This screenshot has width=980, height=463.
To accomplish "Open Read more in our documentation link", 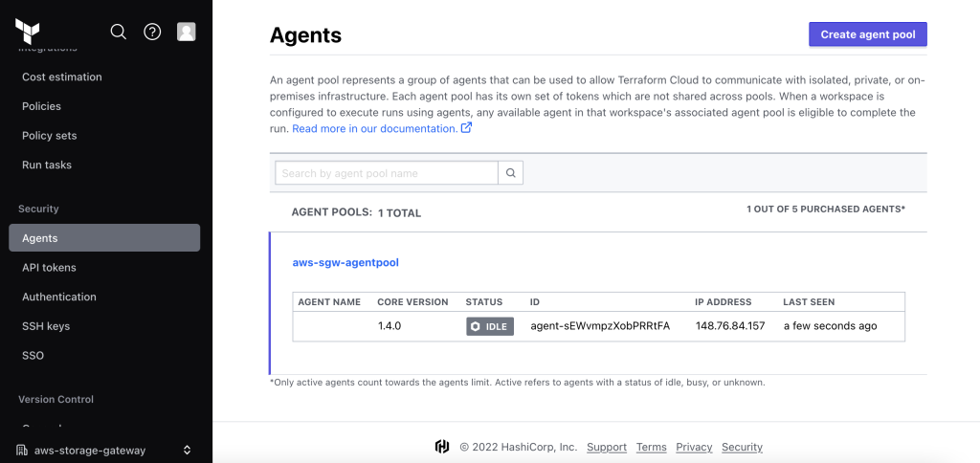I will (x=375, y=129).
